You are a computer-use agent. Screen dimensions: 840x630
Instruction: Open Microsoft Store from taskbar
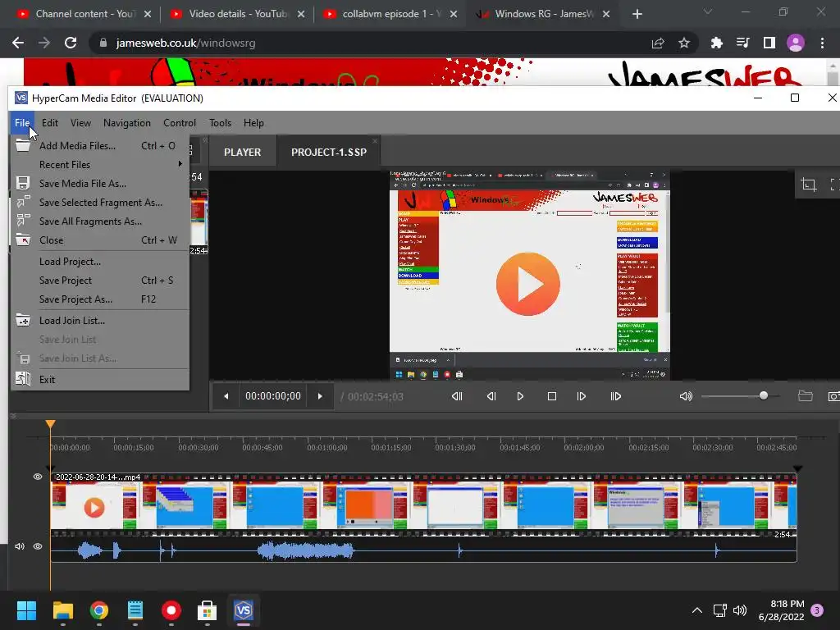click(x=207, y=610)
